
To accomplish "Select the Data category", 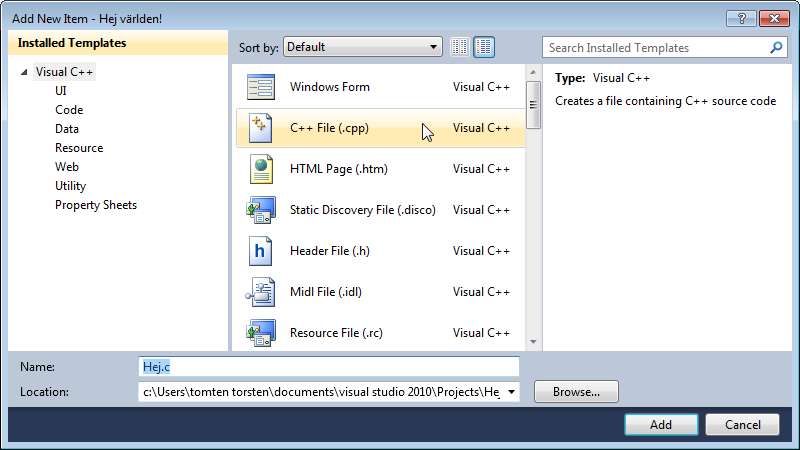I will click(67, 129).
